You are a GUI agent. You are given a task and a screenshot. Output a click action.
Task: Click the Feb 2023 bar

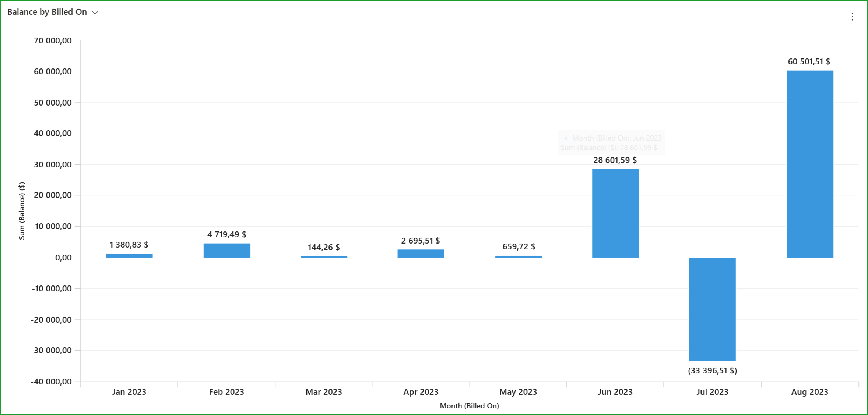click(x=226, y=249)
